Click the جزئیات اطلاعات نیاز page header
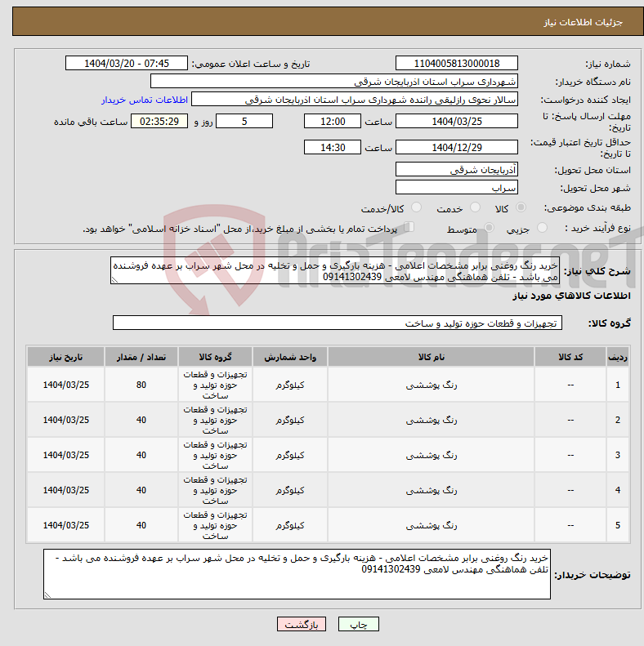 tap(583, 22)
